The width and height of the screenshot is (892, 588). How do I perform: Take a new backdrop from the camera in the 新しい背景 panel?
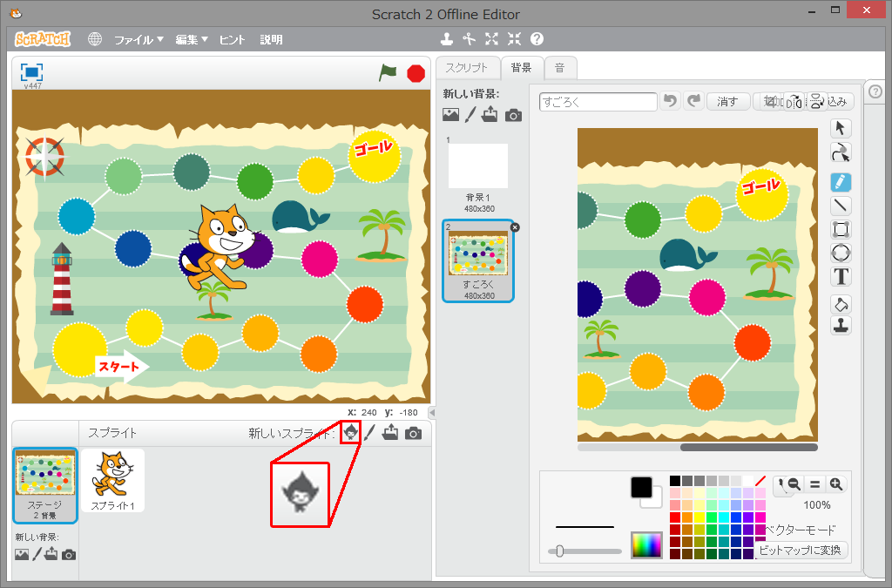pyautogui.click(x=513, y=116)
